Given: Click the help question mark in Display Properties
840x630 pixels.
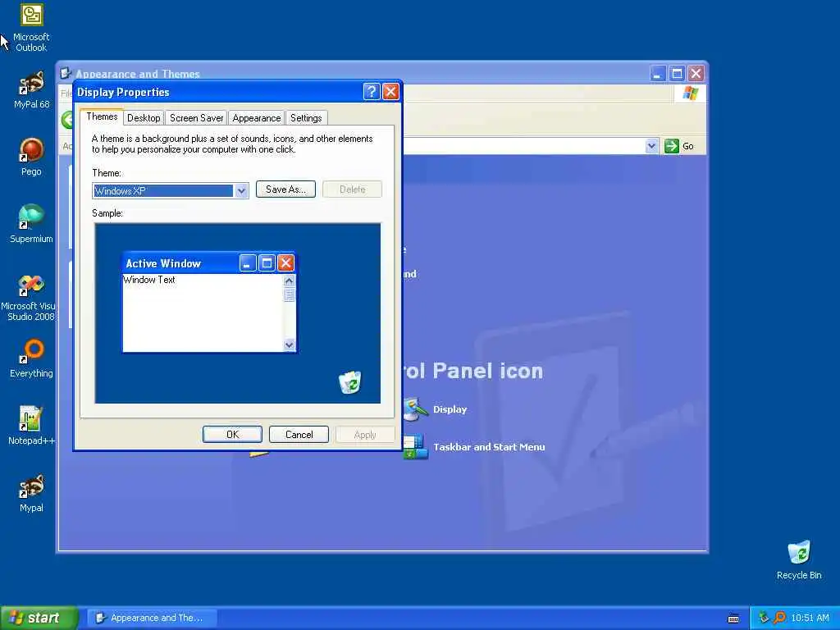Looking at the screenshot, I should (372, 92).
